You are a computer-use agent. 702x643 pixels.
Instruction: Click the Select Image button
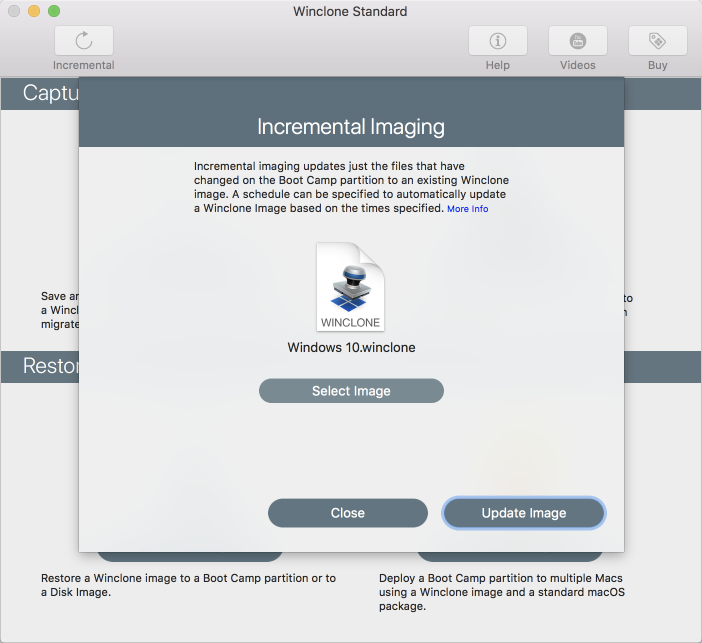pos(351,390)
